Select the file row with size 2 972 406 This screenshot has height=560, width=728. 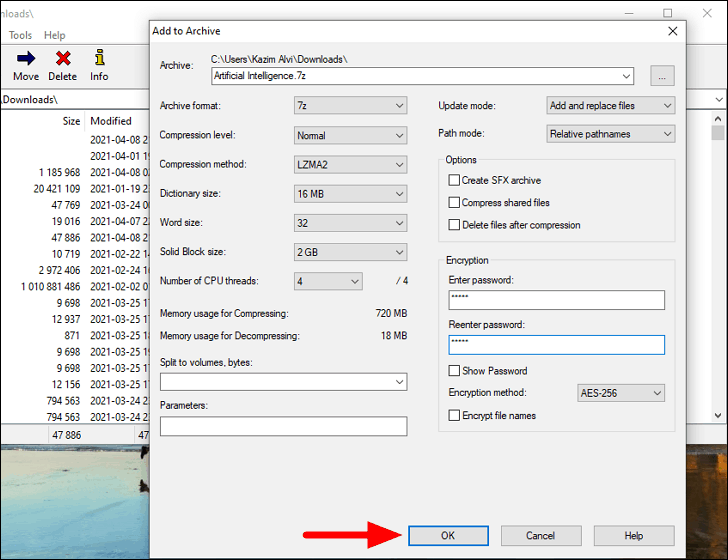[x=74, y=270]
